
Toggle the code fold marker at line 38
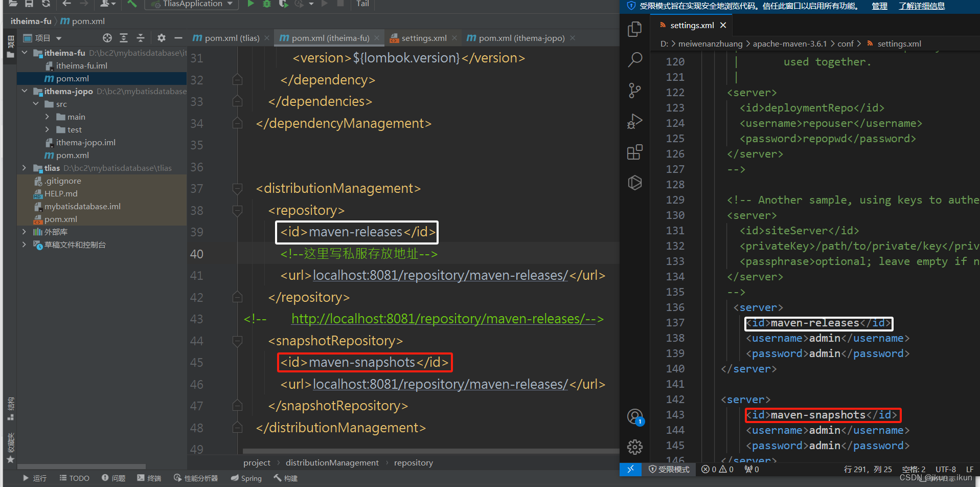coord(237,210)
